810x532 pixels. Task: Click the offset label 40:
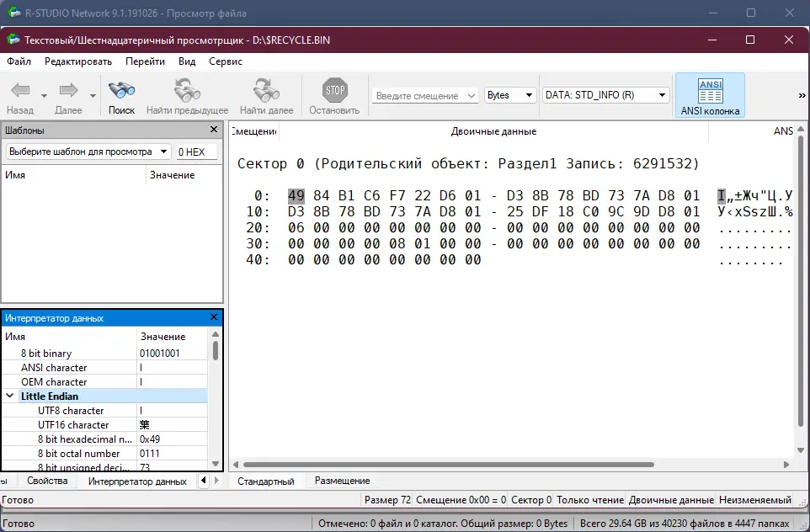pos(258,260)
